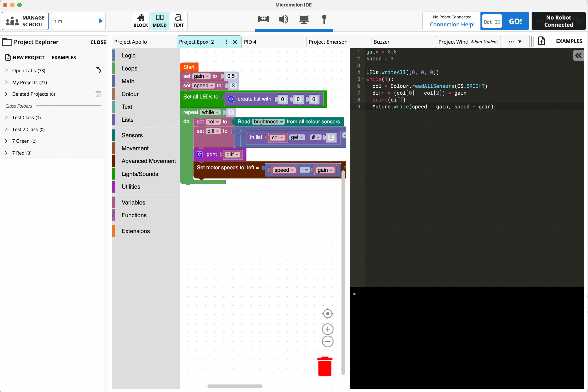Open the Buzzer project tab

(382, 42)
